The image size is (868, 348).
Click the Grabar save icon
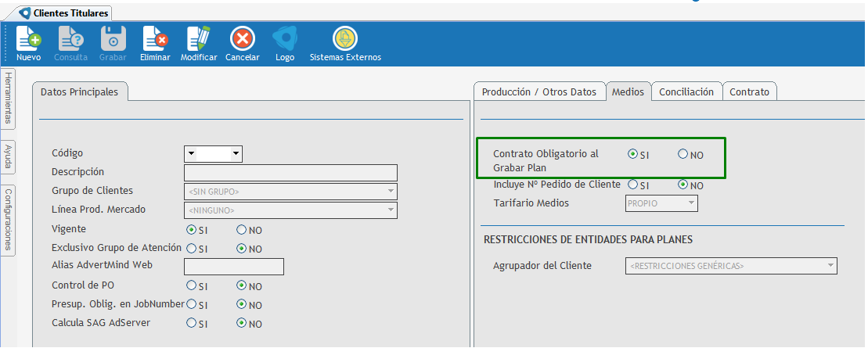point(113,39)
